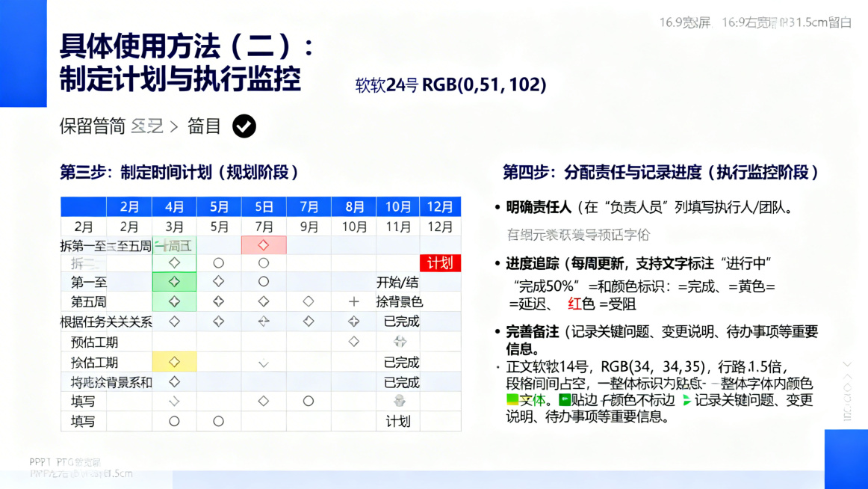Click the green color swatch before 文体

[512, 399]
